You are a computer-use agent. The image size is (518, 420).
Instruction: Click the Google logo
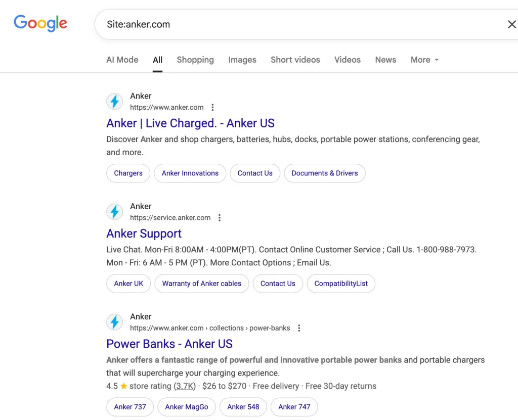(40, 23)
